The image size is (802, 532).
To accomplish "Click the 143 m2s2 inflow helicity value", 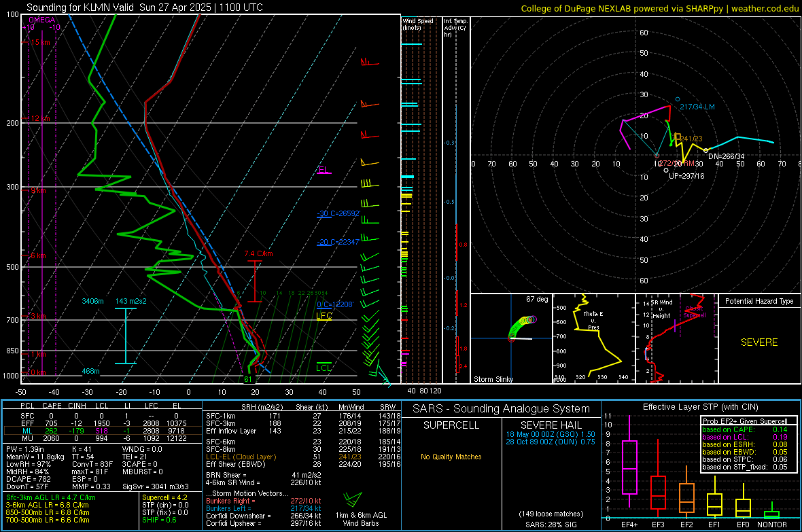I will pos(131,301).
